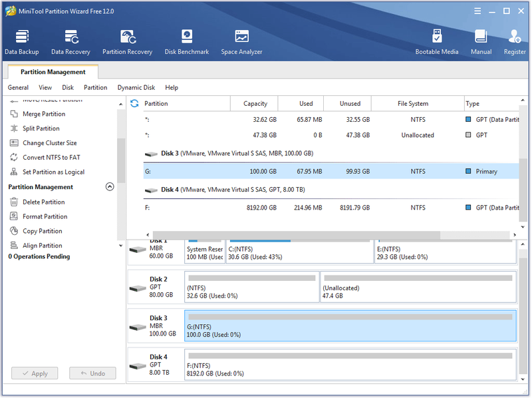
Task: Open the Help menu
Action: [172, 88]
